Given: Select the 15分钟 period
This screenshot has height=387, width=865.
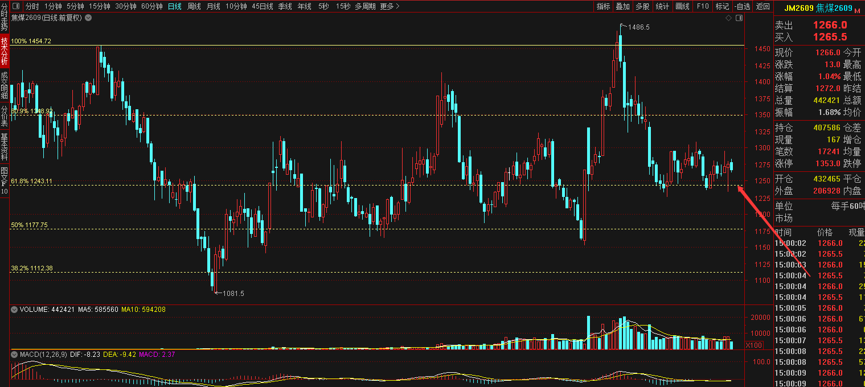Looking at the screenshot, I should tap(100, 7).
